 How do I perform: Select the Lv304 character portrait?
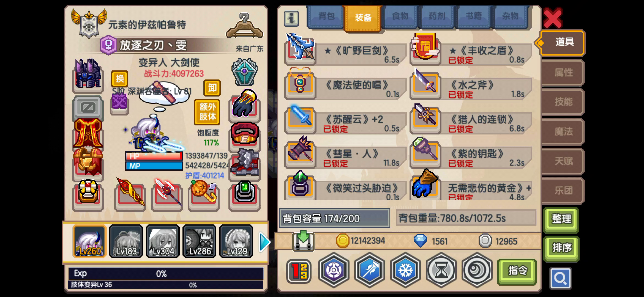163,241
